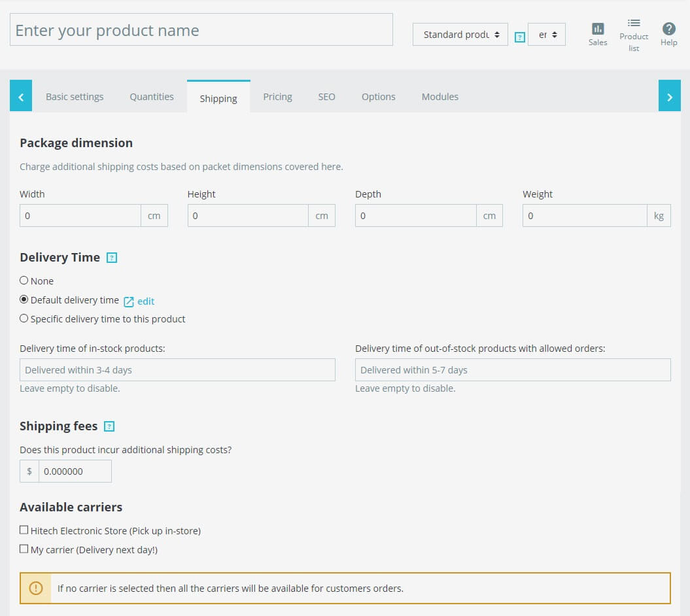The width and height of the screenshot is (690, 616).
Task: Open the Shipping fees help tooltip
Action: [108, 426]
